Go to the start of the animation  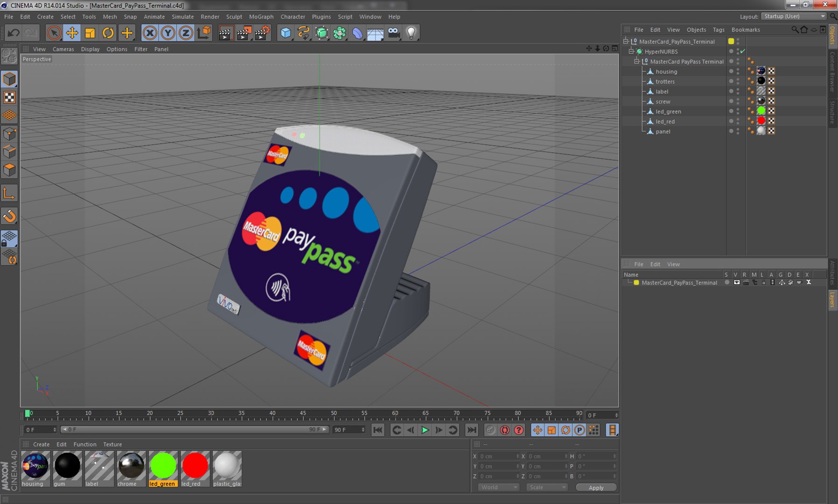click(x=378, y=430)
